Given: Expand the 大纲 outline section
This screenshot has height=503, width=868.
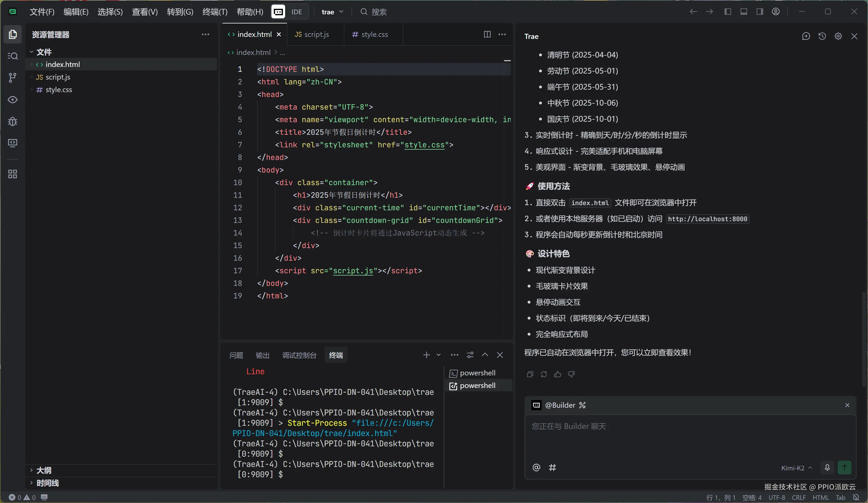Looking at the screenshot, I should click(x=44, y=470).
